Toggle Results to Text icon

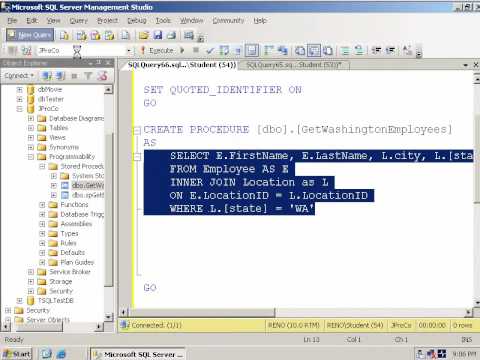300,51
